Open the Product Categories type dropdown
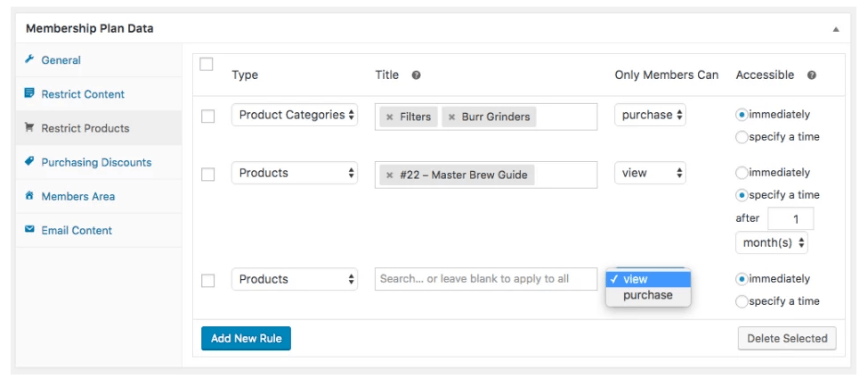This screenshot has height=385, width=866. [294, 115]
